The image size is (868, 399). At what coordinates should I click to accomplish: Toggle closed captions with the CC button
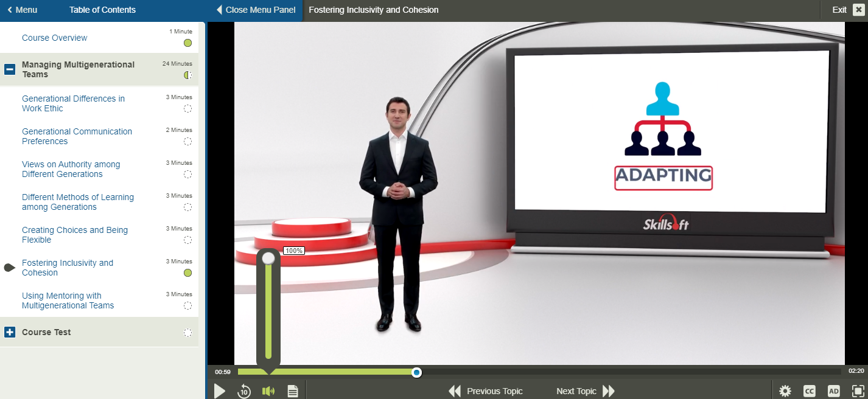(810, 391)
